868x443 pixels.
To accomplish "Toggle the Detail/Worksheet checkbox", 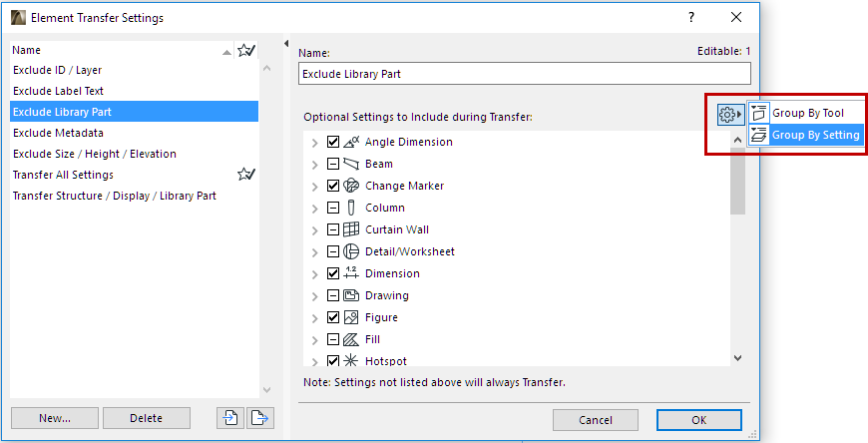I will 332,251.
